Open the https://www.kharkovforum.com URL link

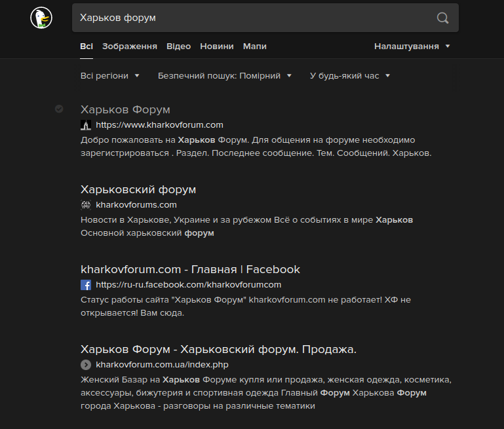159,125
